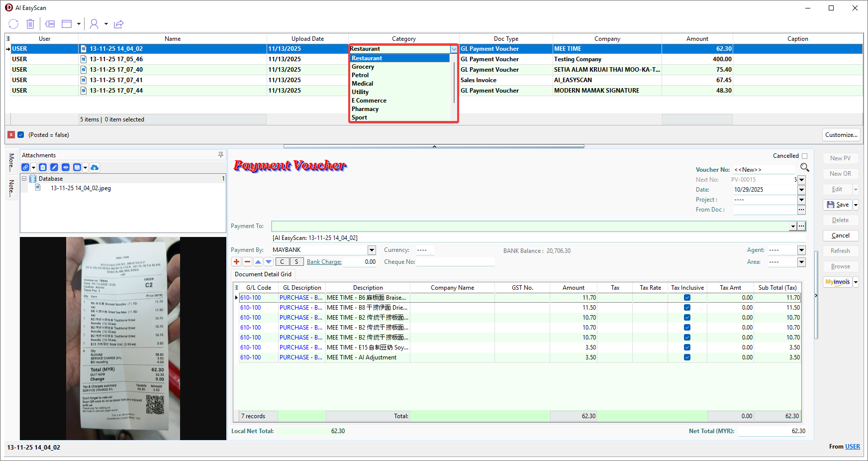This screenshot has height=461, width=868.
Task: Click the eye icon to preview attachment
Action: coord(66,168)
